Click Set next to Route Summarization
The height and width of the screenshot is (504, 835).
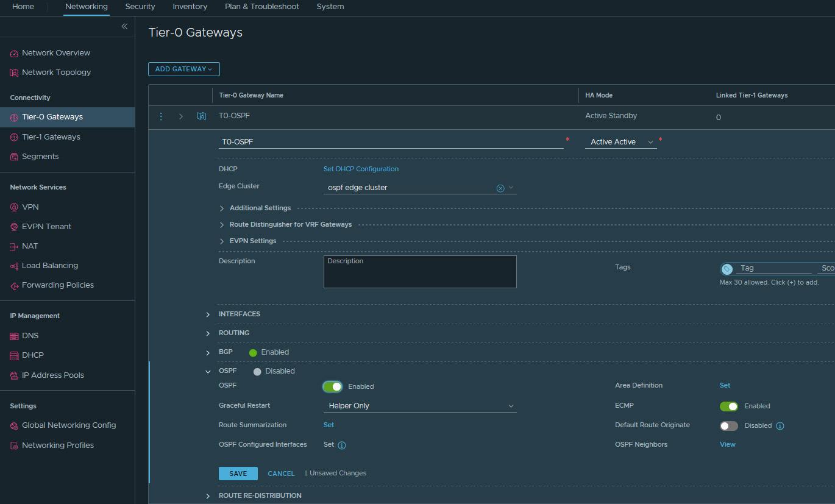329,425
